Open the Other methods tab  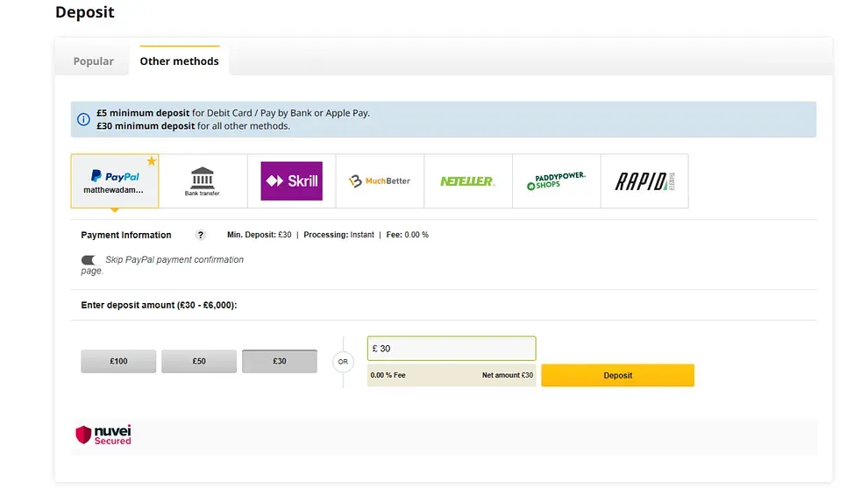180,61
